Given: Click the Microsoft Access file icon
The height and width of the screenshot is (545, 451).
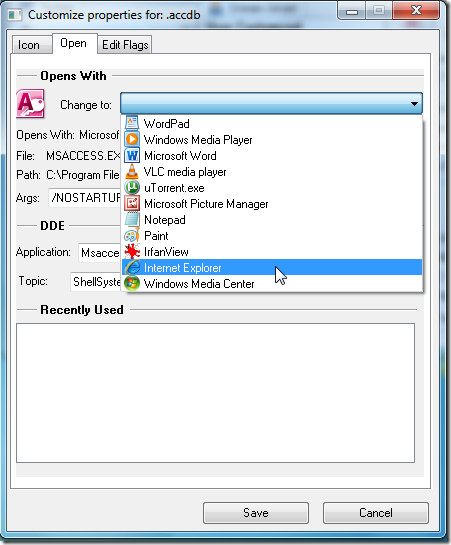Looking at the screenshot, I should coord(30,104).
